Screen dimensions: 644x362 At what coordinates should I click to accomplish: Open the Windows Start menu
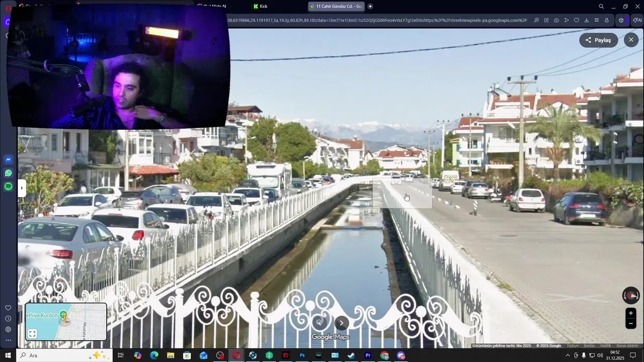click(8, 355)
